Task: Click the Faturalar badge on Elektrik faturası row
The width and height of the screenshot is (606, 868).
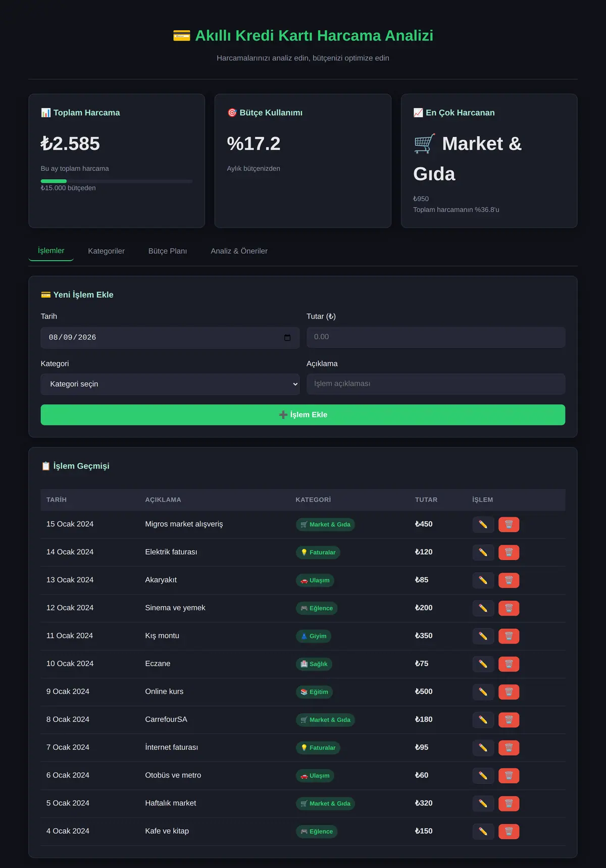Action: click(x=318, y=553)
